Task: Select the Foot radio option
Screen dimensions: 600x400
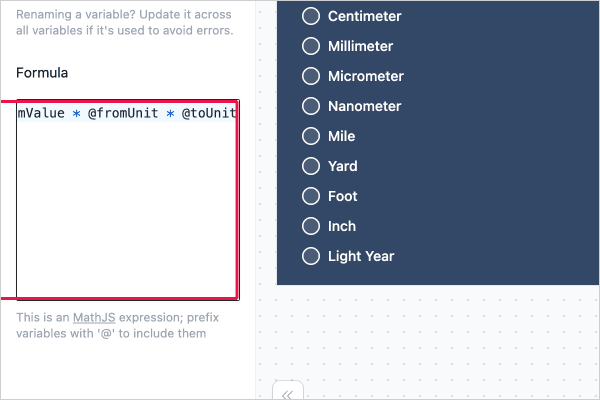Action: [x=311, y=196]
